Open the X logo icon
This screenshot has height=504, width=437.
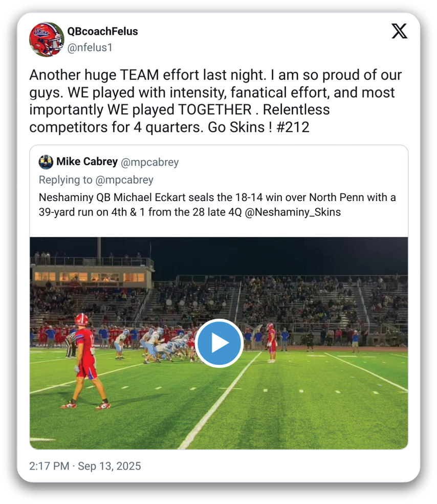tap(399, 31)
